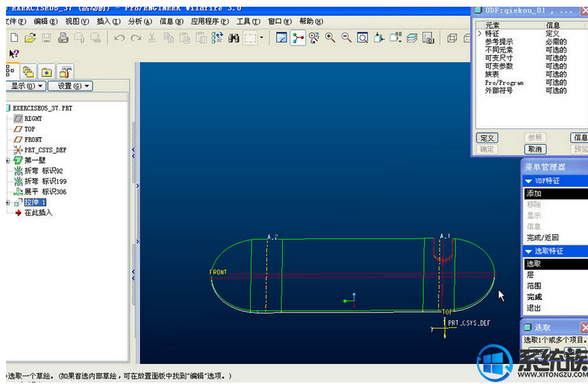Select the RIGHT datum plane

click(33, 119)
